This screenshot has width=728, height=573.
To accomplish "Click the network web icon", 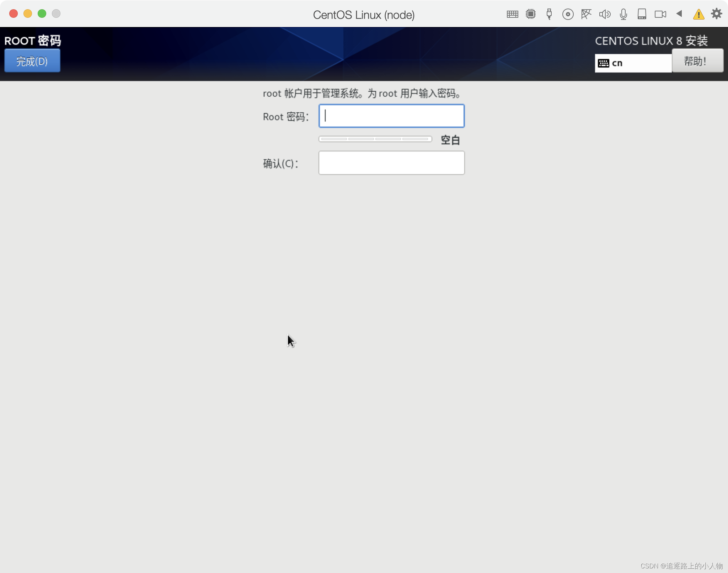I will [x=586, y=14].
